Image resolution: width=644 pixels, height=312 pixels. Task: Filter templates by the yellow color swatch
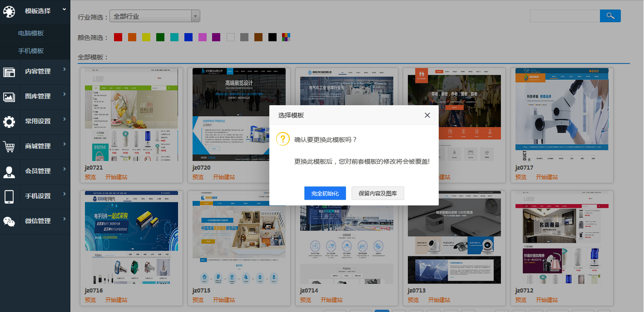coord(146,37)
